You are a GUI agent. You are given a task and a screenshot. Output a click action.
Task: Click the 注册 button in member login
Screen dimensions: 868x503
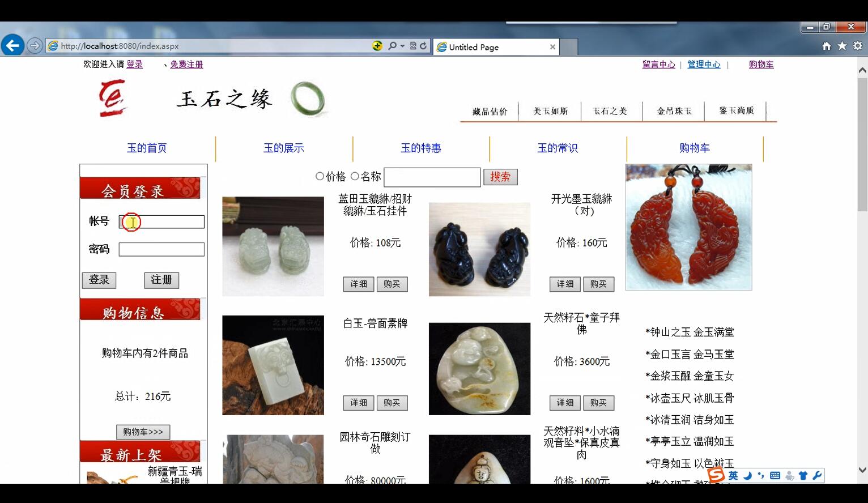pyautogui.click(x=161, y=280)
